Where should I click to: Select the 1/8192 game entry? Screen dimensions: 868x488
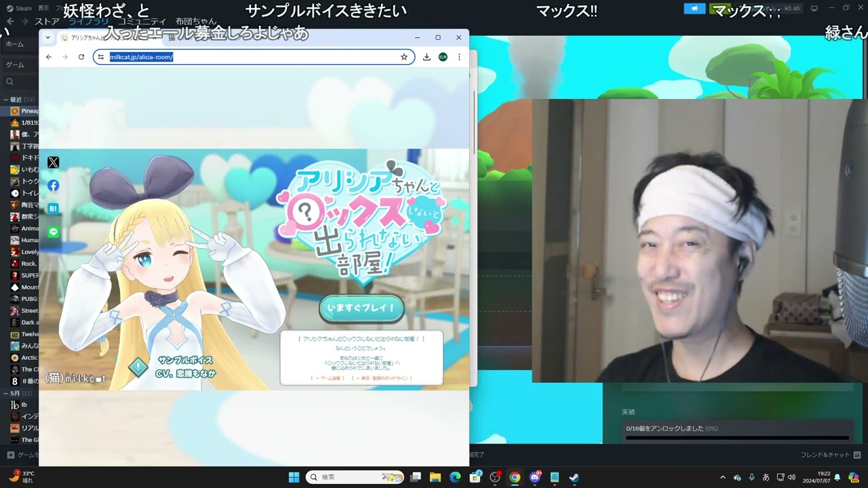pyautogui.click(x=24, y=123)
